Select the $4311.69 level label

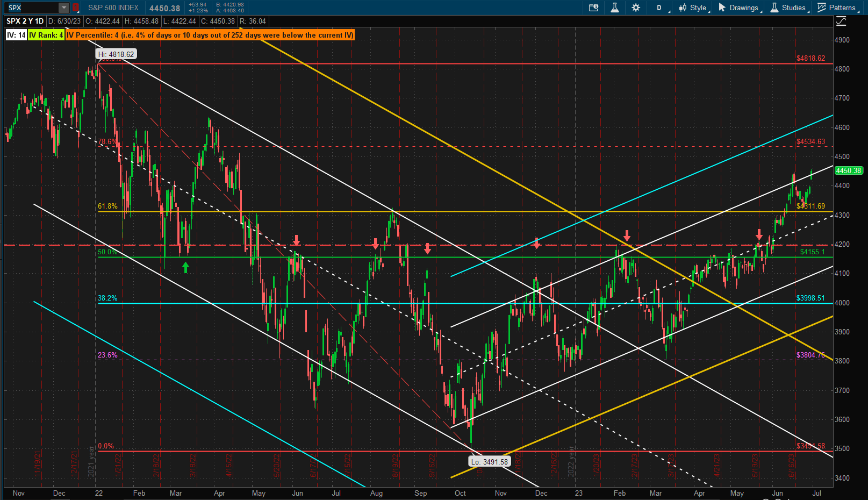pos(810,206)
